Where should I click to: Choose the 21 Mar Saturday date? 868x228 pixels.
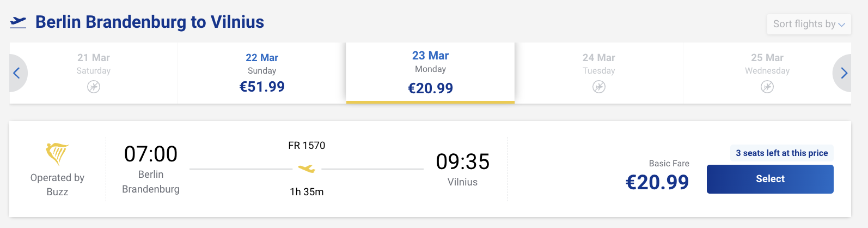[x=94, y=64]
